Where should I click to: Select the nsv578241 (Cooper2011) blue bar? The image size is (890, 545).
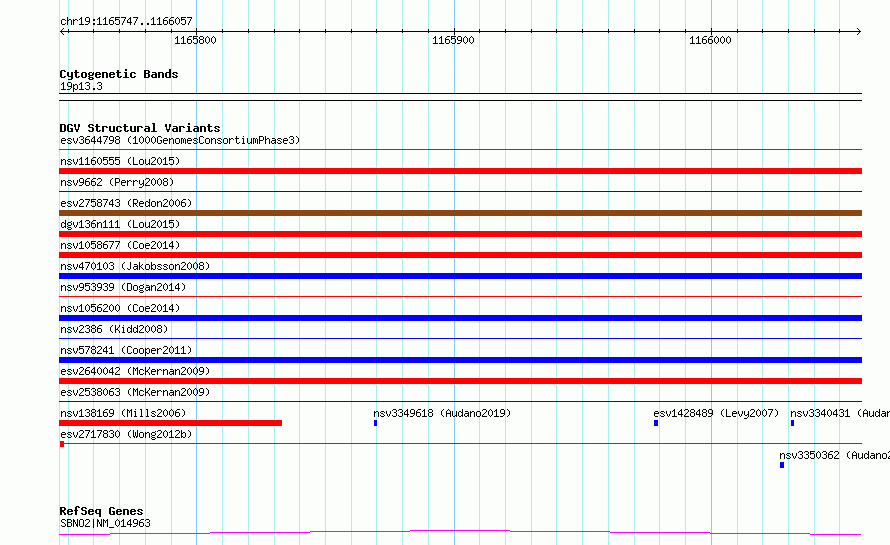pos(460,360)
